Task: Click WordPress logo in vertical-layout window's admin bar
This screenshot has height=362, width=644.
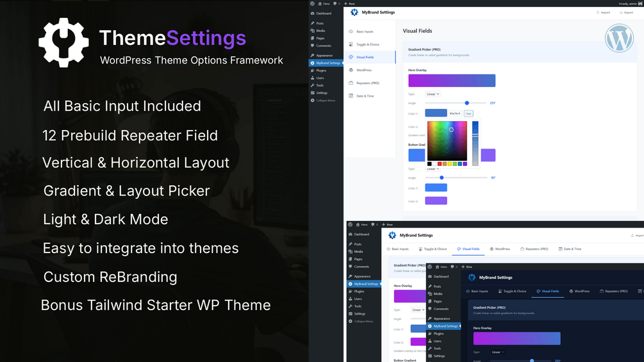Action: point(313,4)
